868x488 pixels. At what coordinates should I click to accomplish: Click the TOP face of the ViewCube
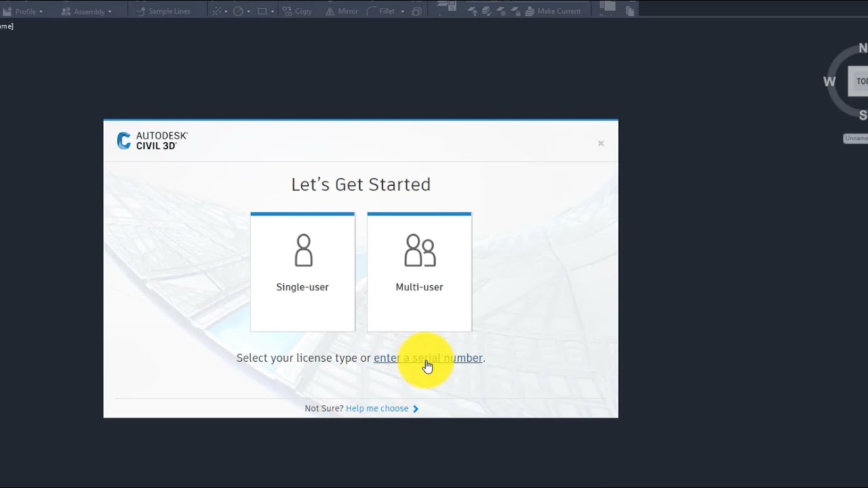pyautogui.click(x=859, y=81)
